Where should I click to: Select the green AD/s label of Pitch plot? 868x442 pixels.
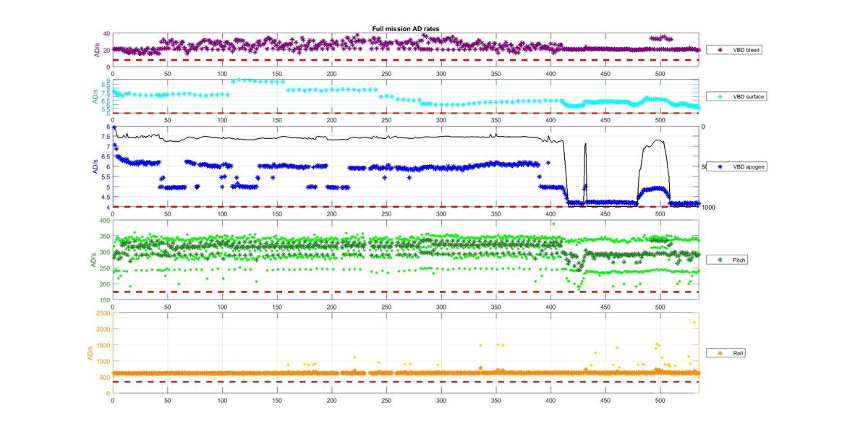pyautogui.click(x=93, y=260)
